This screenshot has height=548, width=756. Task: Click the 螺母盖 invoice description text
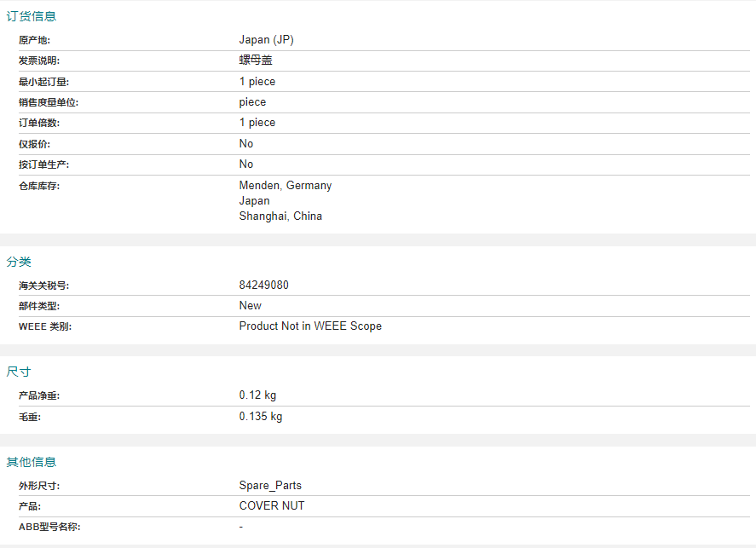(256, 61)
